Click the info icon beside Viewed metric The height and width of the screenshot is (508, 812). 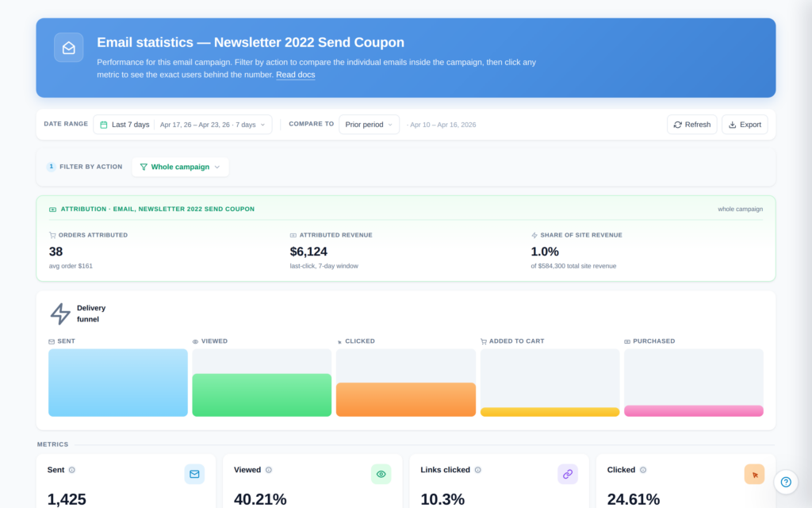point(269,470)
